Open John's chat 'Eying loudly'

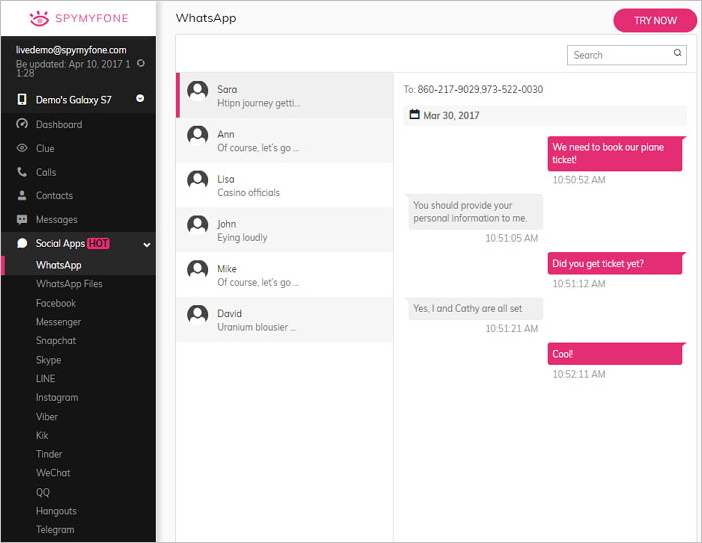click(285, 230)
